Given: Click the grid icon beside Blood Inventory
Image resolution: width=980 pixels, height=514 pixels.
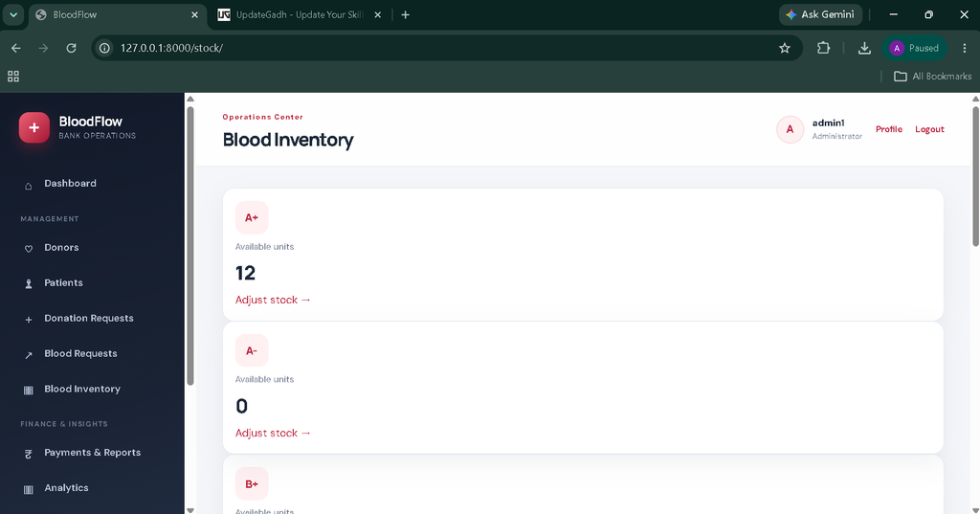Looking at the screenshot, I should [28, 391].
